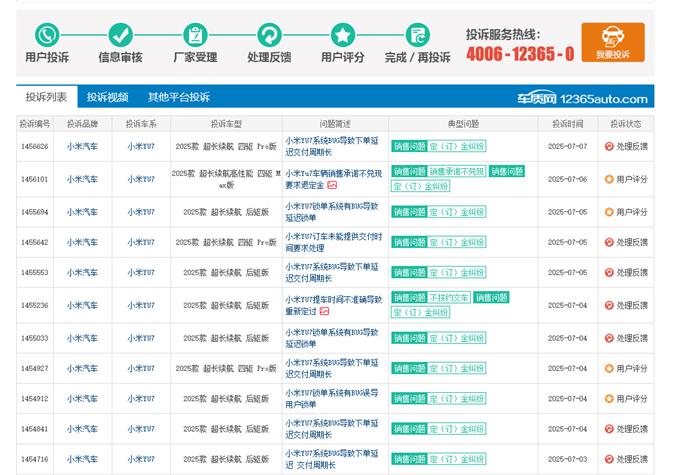700x475 pixels.
Task: Click the 信息审核 checkmark step icon
Action: 121,35
